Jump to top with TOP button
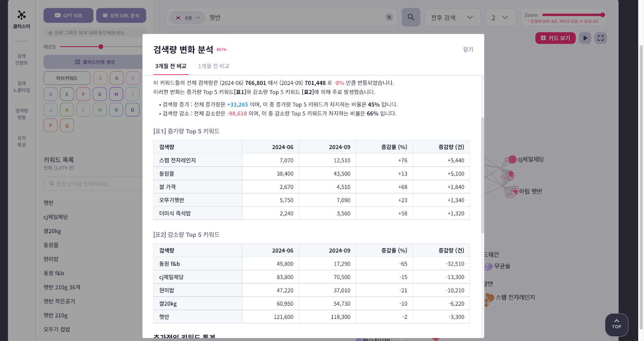The image size is (644, 341). point(617,324)
